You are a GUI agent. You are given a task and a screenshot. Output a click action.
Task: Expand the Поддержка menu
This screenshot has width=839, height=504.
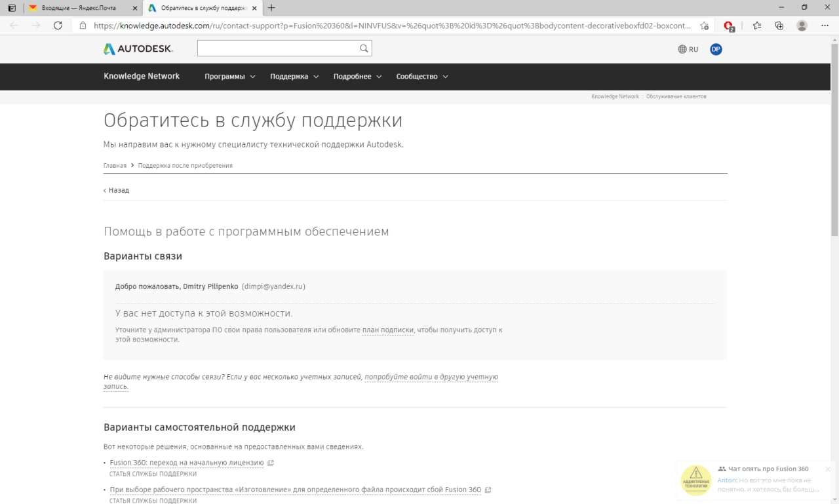click(x=294, y=77)
